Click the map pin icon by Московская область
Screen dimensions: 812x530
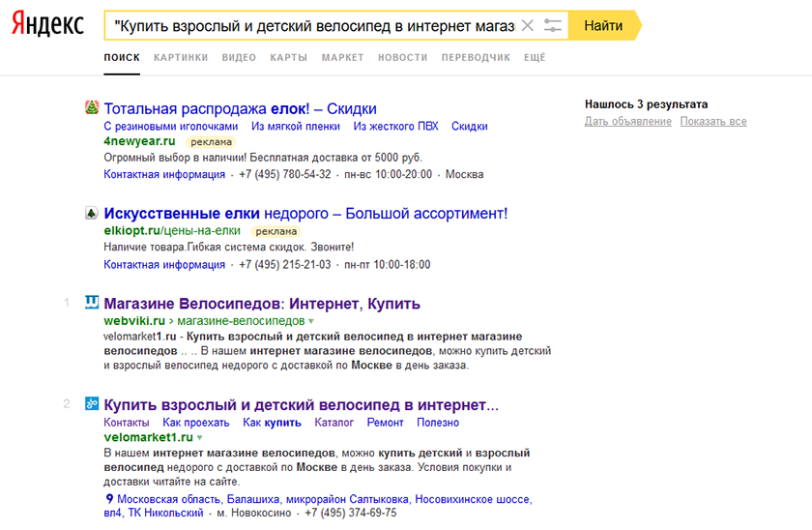pos(108,499)
